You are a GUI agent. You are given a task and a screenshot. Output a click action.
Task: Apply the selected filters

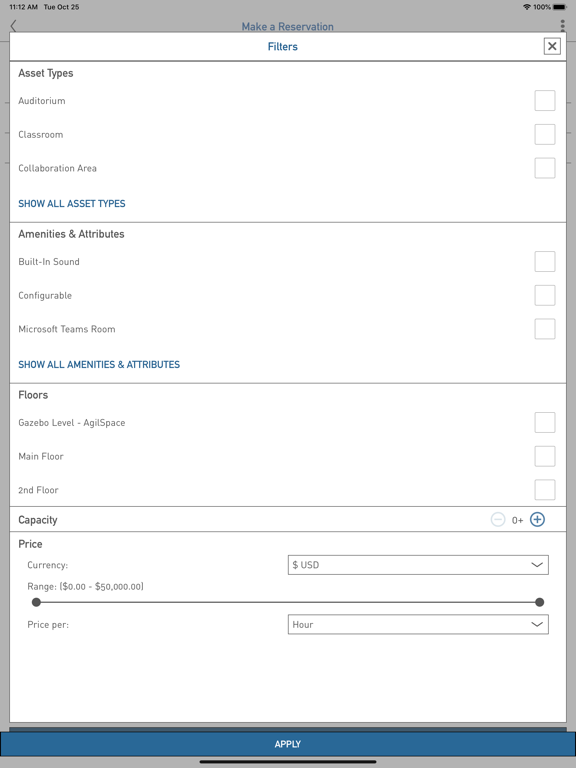pyautogui.click(x=288, y=744)
